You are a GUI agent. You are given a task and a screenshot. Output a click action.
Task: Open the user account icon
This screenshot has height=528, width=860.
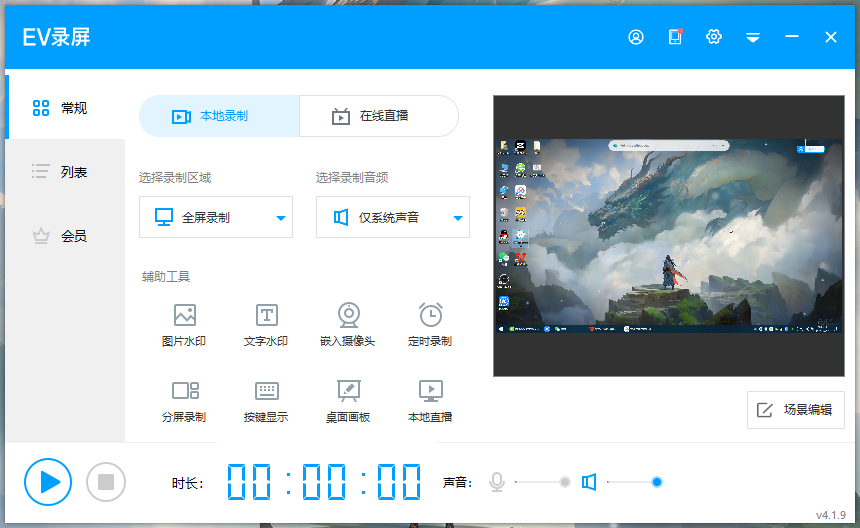tap(636, 37)
